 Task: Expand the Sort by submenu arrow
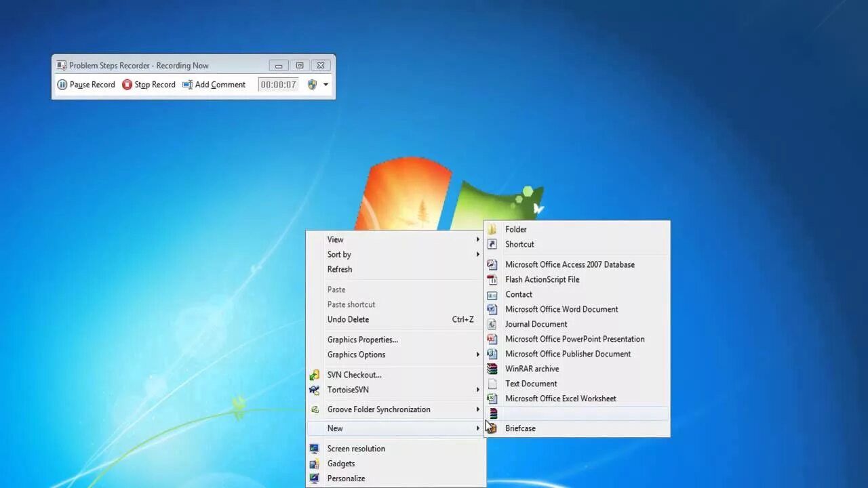coord(477,254)
